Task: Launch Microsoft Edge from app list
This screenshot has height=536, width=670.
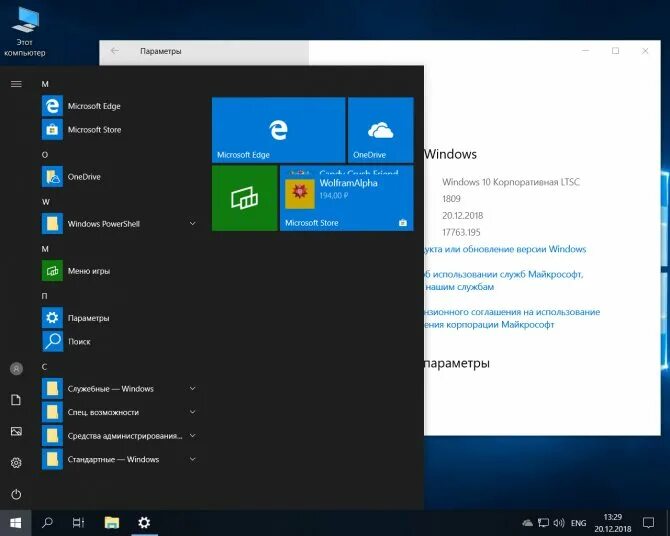Action: click(x=120, y=106)
